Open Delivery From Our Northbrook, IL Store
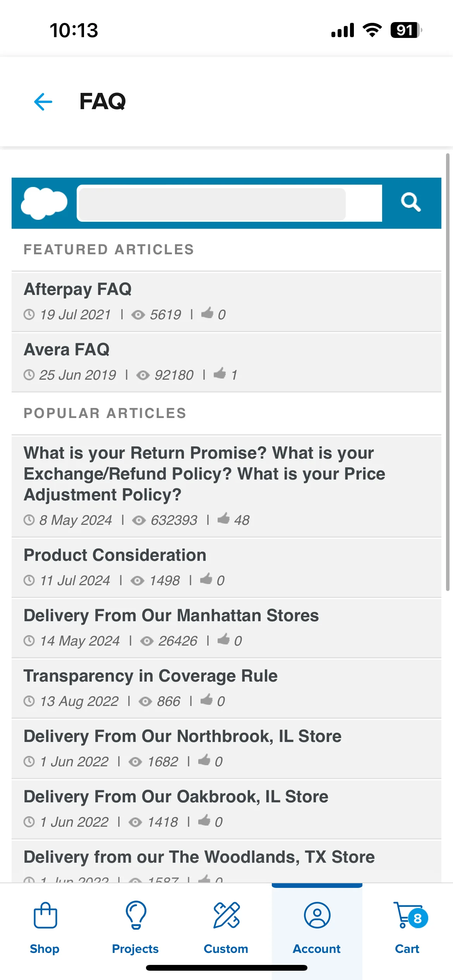 click(x=226, y=749)
